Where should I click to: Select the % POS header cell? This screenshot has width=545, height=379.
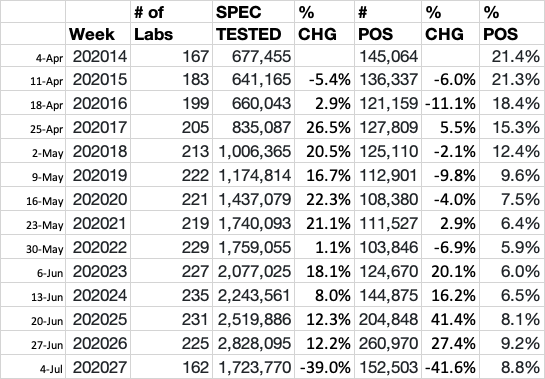coord(512,23)
